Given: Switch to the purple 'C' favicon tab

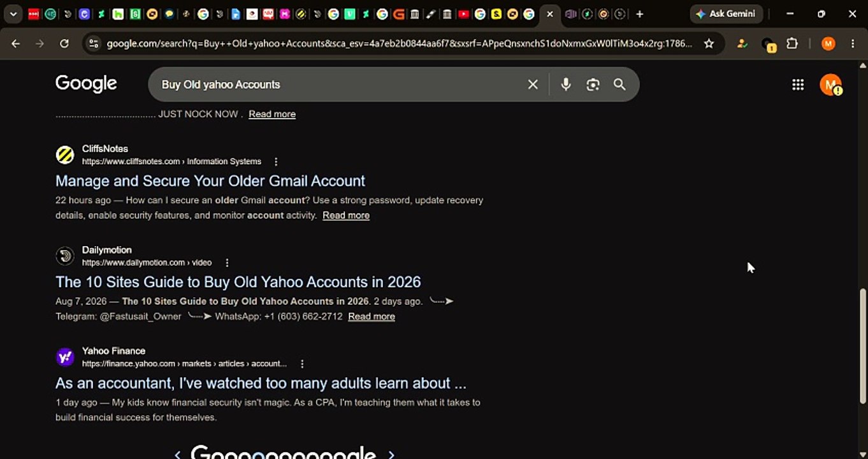Looking at the screenshot, I should pyautogui.click(x=84, y=14).
